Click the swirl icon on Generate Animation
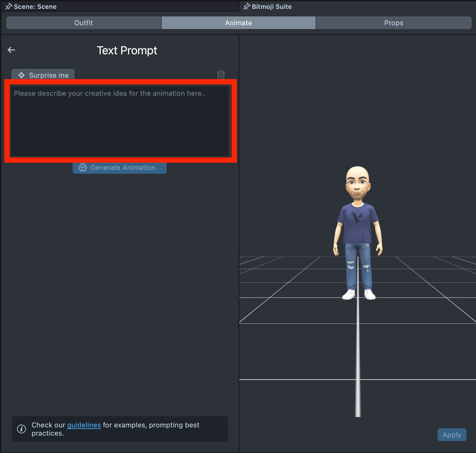Image resolution: width=476 pixels, height=453 pixels. point(83,168)
